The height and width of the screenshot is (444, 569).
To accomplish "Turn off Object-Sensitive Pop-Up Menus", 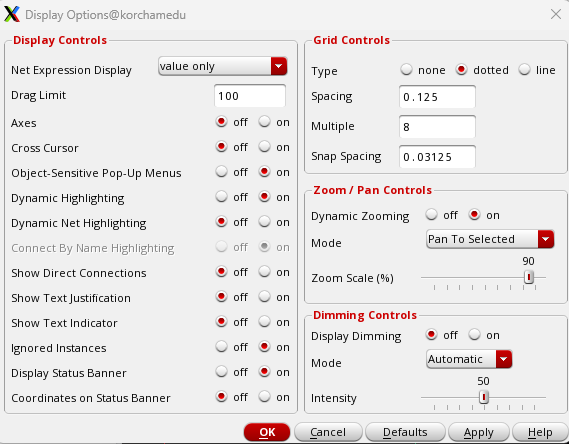I will tap(221, 172).
